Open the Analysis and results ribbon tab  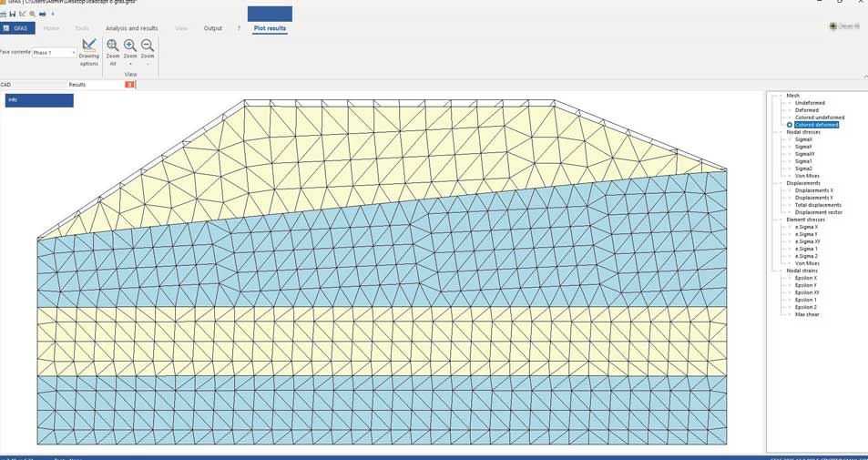click(131, 28)
